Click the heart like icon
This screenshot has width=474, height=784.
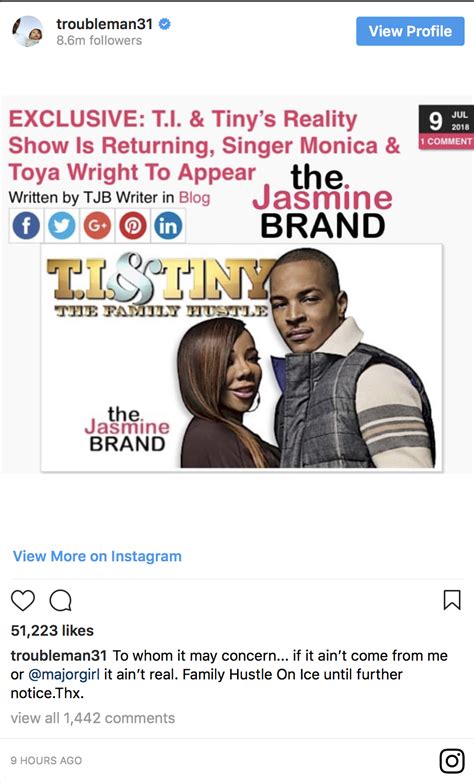click(23, 600)
